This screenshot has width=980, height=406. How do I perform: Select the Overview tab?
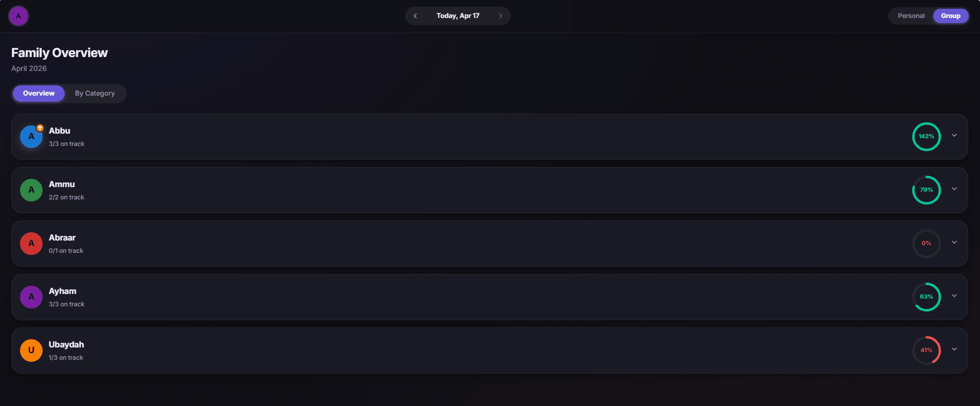coord(39,94)
